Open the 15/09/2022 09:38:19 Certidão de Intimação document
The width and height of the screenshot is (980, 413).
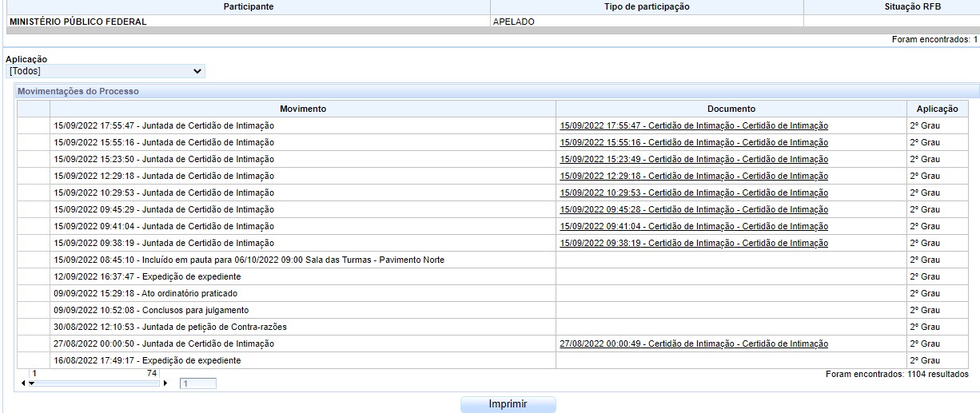694,244
